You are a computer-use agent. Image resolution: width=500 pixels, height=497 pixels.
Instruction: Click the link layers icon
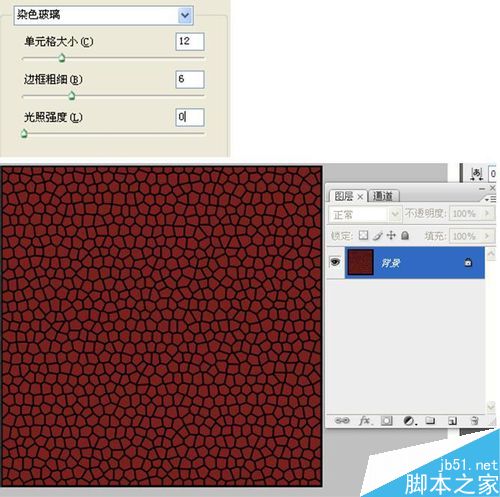tap(342, 421)
